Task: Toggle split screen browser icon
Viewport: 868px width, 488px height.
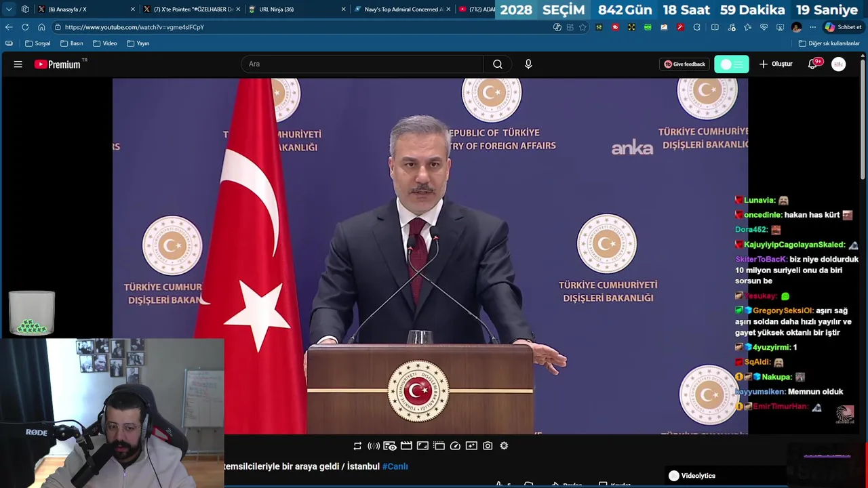Action: [x=715, y=27]
